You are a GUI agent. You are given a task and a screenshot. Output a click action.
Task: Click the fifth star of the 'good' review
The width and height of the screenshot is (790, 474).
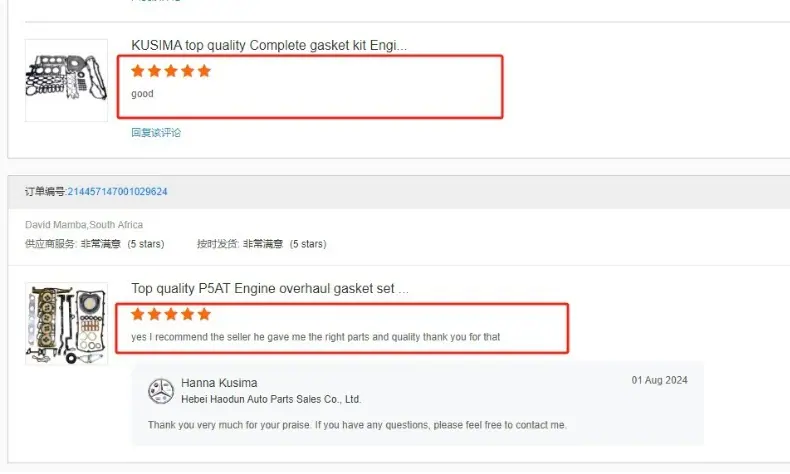pyautogui.click(x=204, y=71)
